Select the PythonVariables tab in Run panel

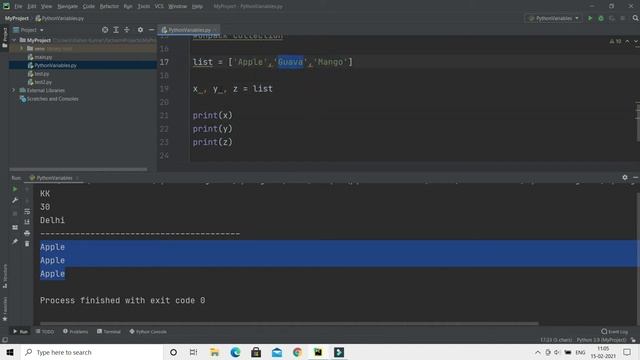pos(54,178)
